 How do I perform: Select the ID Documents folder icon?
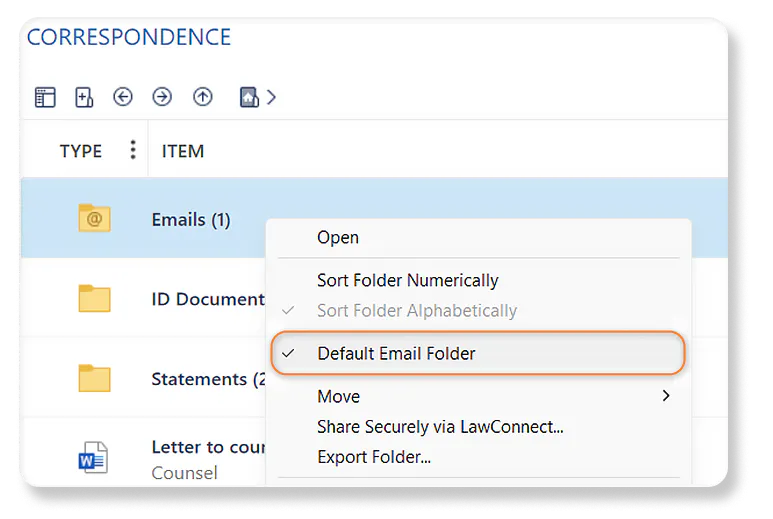pos(94,299)
